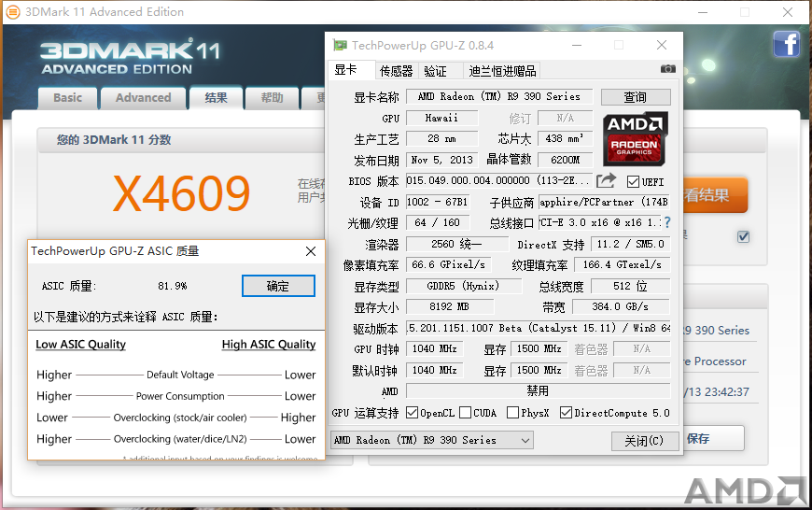Click the 关闭(C) button in GPU-Z
This screenshot has height=510, width=812.
pyautogui.click(x=644, y=441)
